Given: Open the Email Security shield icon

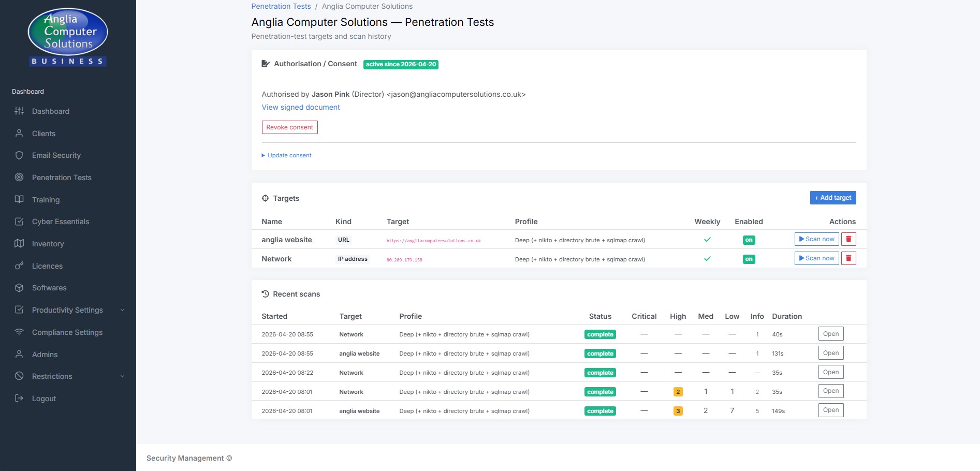Looking at the screenshot, I should point(19,155).
